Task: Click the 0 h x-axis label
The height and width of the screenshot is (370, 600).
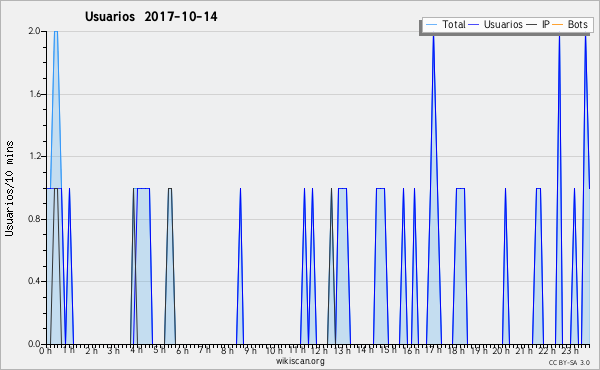Action: [x=46, y=351]
